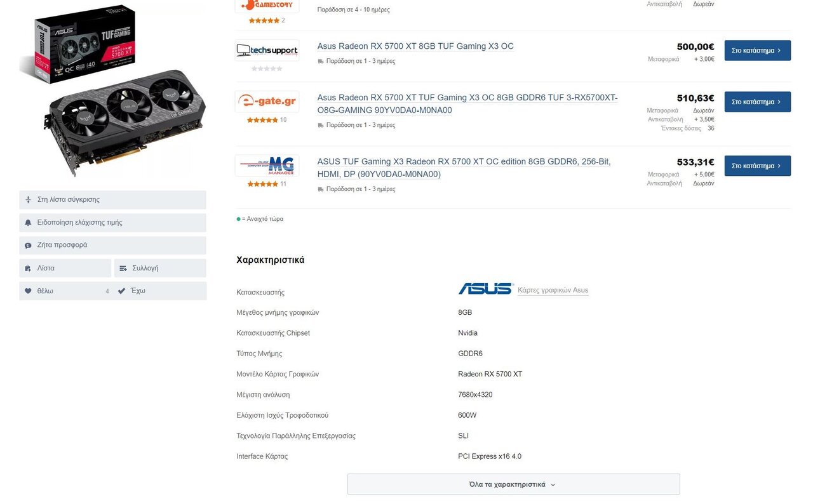The height and width of the screenshot is (504, 813).
Task: Click the Συλλογή collection icon
Action: tap(123, 268)
